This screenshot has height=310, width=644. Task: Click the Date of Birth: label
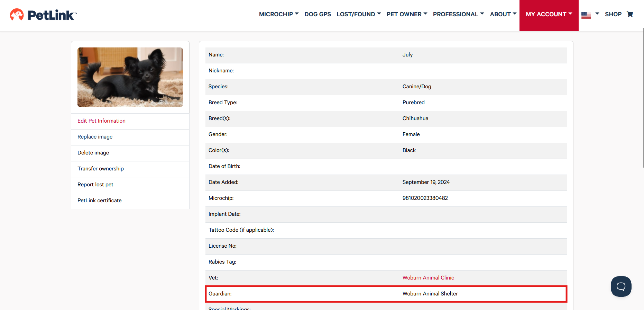coord(224,166)
